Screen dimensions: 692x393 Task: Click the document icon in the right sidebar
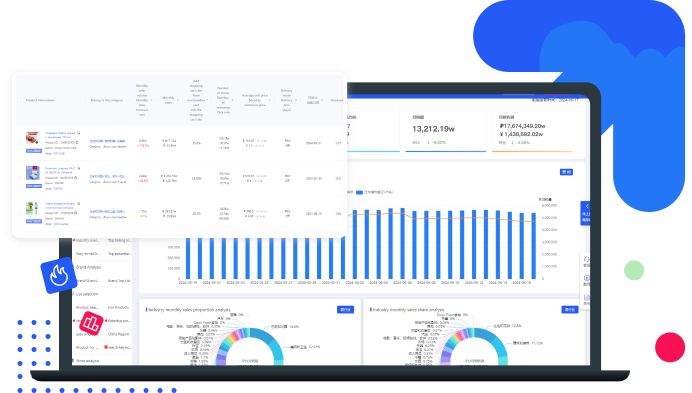(x=586, y=298)
